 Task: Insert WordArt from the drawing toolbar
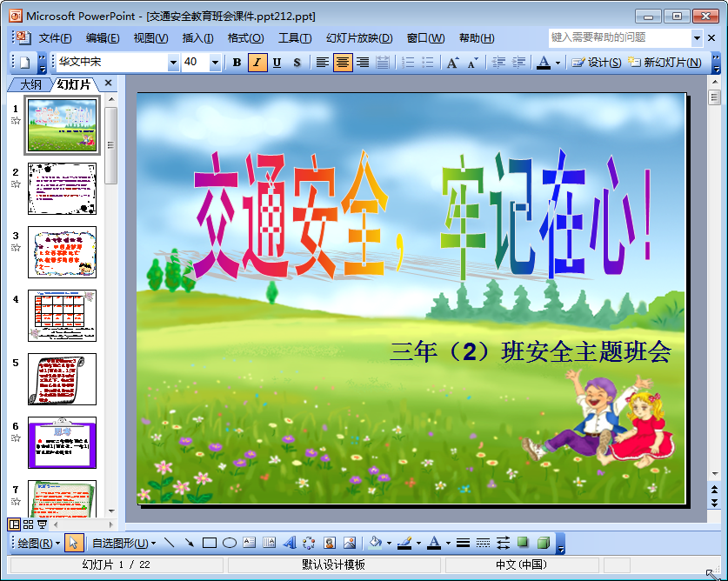point(290,543)
